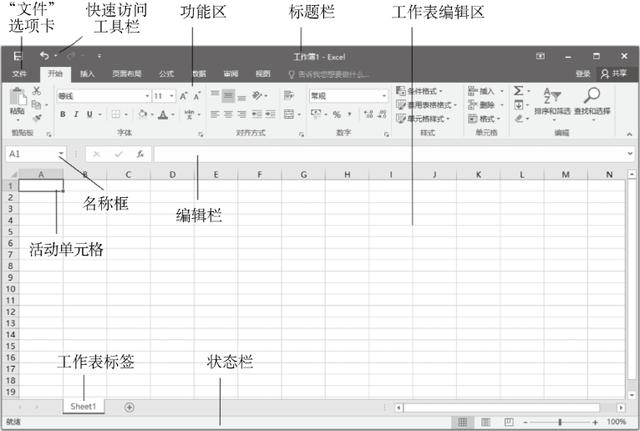Click the orientation (angled text) icon

pyautogui.click(x=257, y=96)
